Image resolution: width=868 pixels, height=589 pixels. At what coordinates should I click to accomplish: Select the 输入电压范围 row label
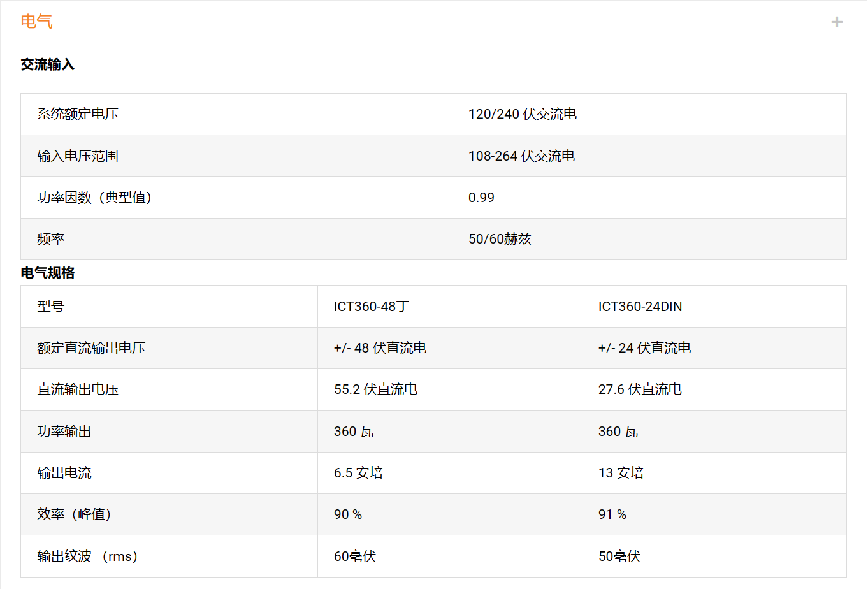78,156
